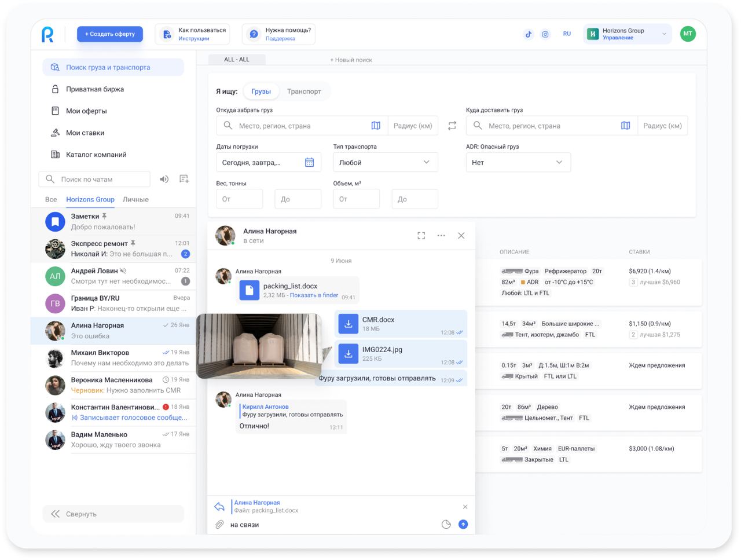Open Вадим Маленько chat

113,440
